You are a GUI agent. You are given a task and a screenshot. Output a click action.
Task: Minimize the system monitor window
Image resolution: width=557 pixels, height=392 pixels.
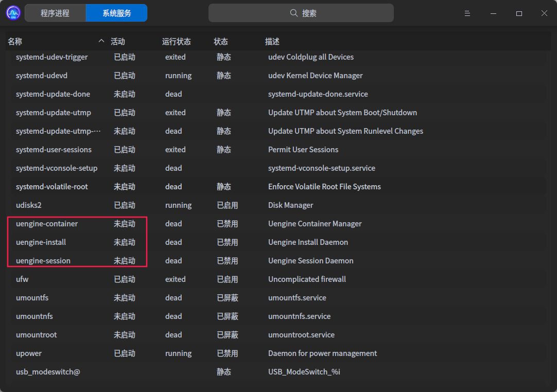coord(493,13)
